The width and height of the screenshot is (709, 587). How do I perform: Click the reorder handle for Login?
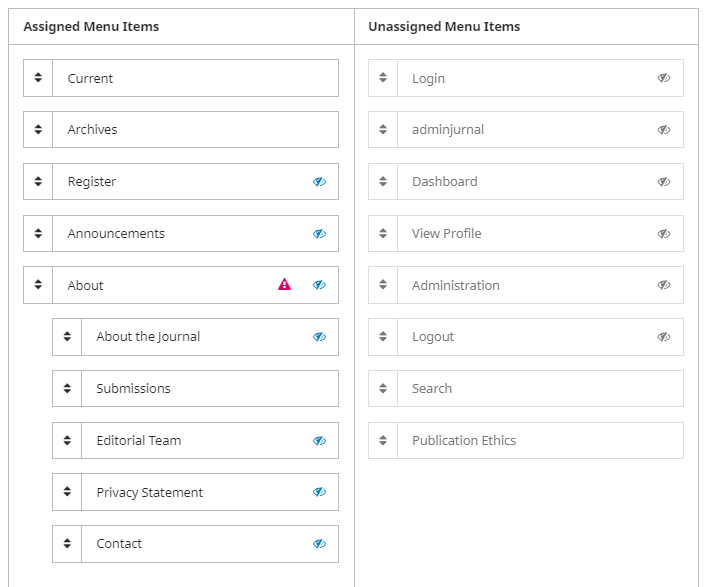383,78
